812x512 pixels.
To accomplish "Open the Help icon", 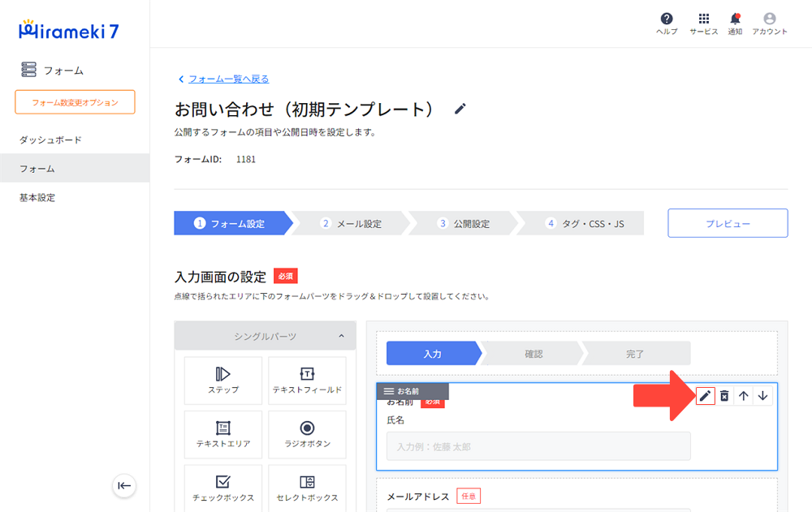I will 667,24.
